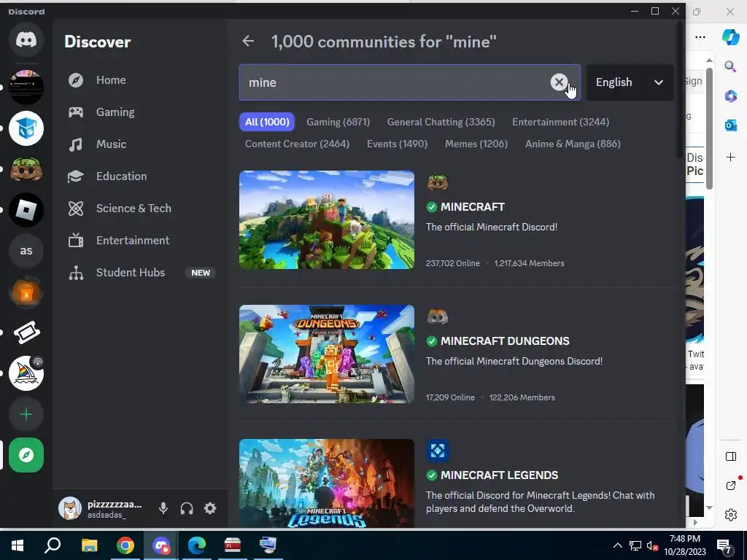The height and width of the screenshot is (560, 747).
Task: Toggle microphone mute
Action: tap(163, 508)
